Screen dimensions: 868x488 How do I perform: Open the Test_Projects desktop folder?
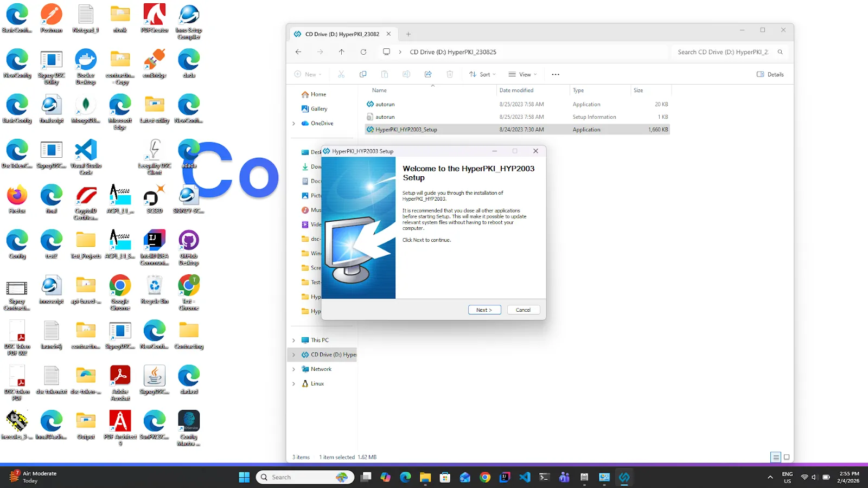pos(86,245)
